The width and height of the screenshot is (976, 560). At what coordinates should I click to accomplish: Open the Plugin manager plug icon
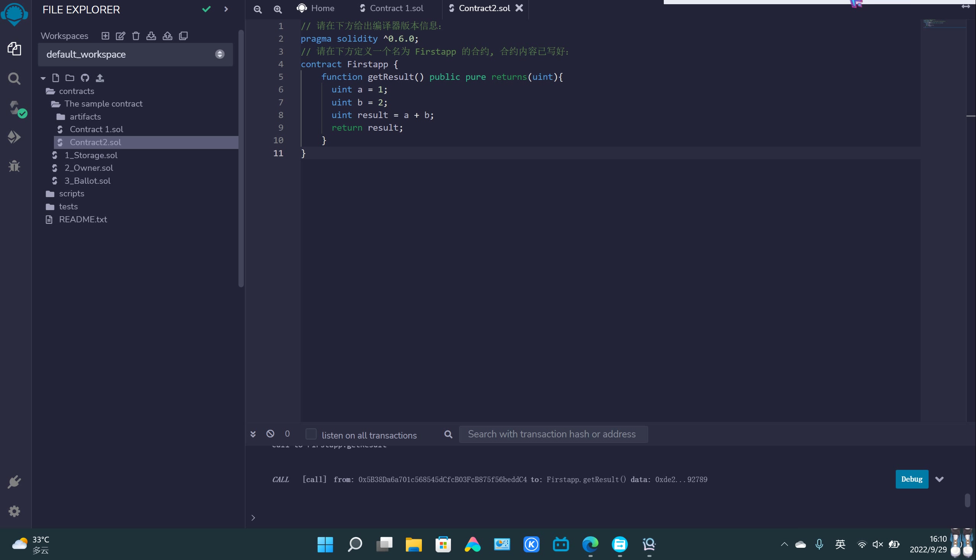(x=14, y=482)
